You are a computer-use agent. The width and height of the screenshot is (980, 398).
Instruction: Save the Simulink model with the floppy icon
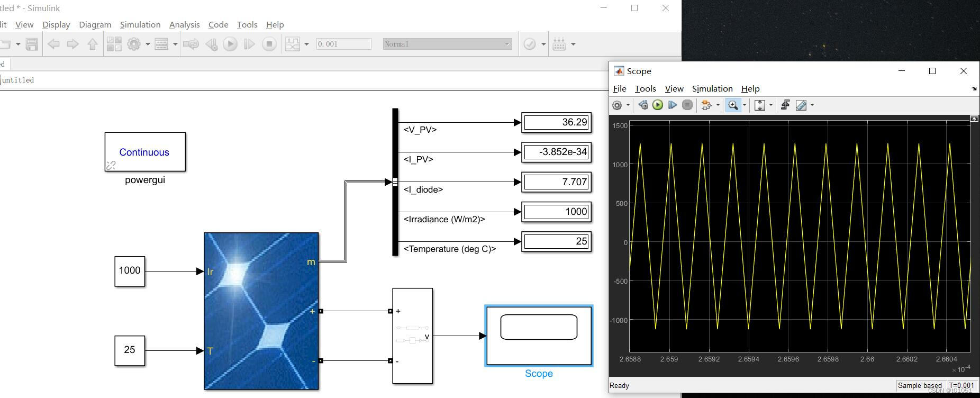pyautogui.click(x=32, y=44)
